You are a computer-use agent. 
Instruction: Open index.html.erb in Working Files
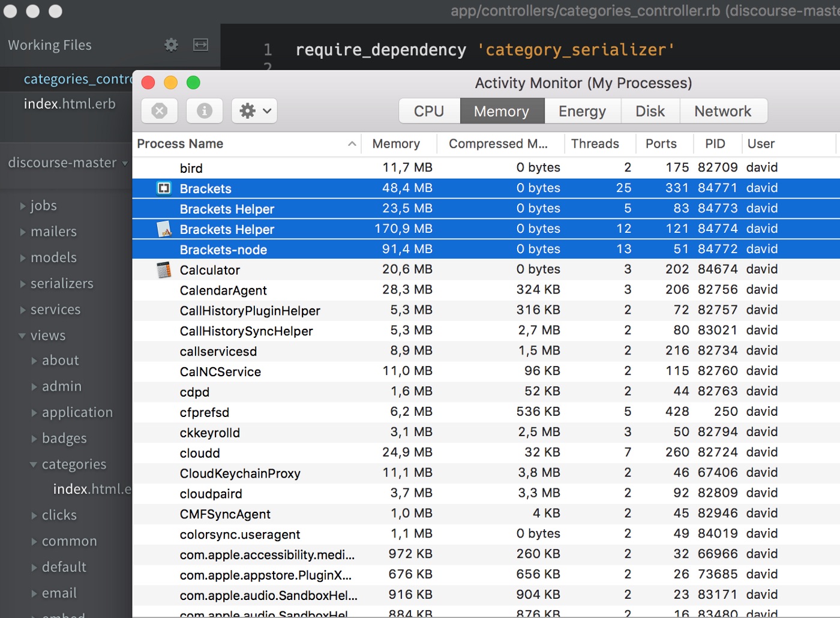(70, 104)
